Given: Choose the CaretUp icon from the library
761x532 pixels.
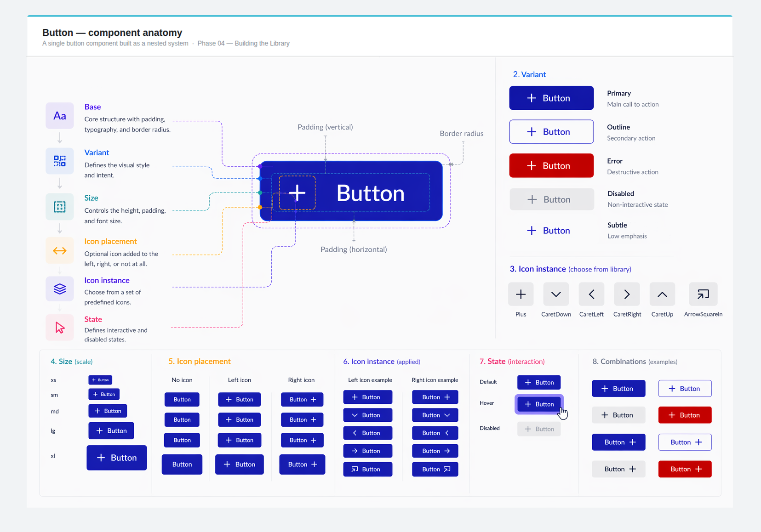Looking at the screenshot, I should point(662,294).
